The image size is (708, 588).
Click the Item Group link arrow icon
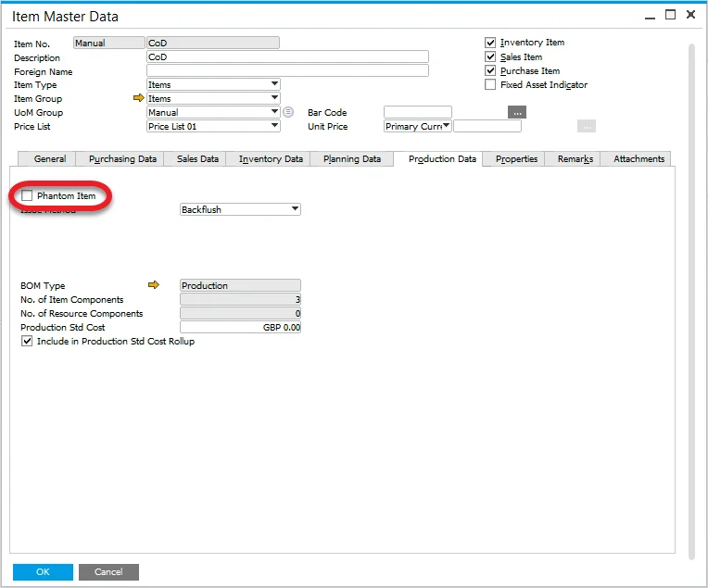(x=139, y=98)
